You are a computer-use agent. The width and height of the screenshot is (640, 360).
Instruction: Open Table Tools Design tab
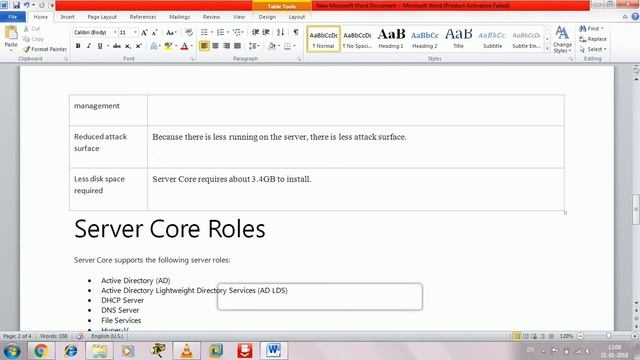267,17
